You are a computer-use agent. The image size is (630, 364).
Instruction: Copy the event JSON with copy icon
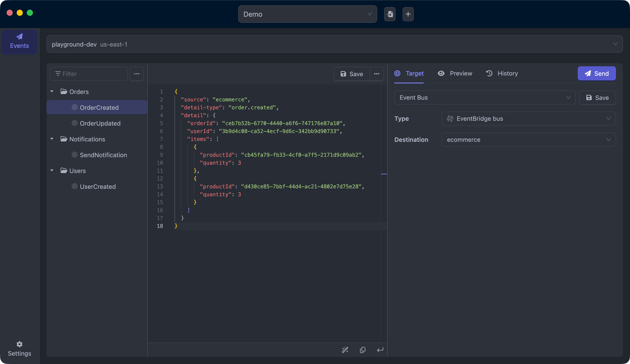pos(363,350)
